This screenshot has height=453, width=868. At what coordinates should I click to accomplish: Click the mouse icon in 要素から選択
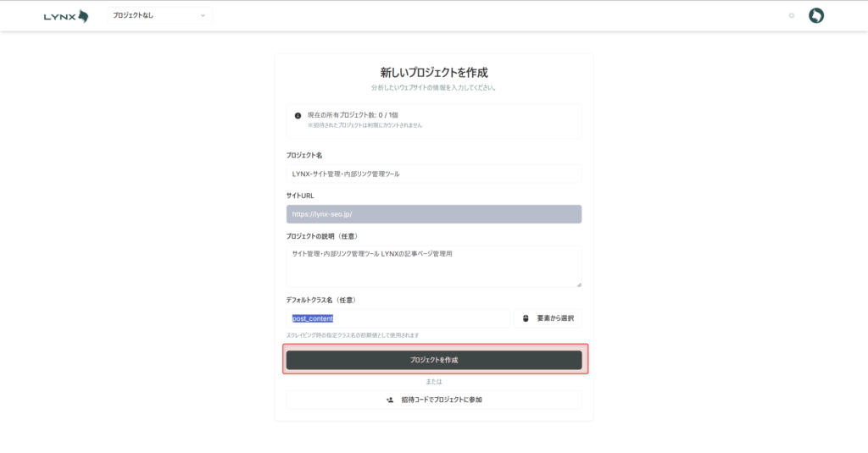click(526, 318)
